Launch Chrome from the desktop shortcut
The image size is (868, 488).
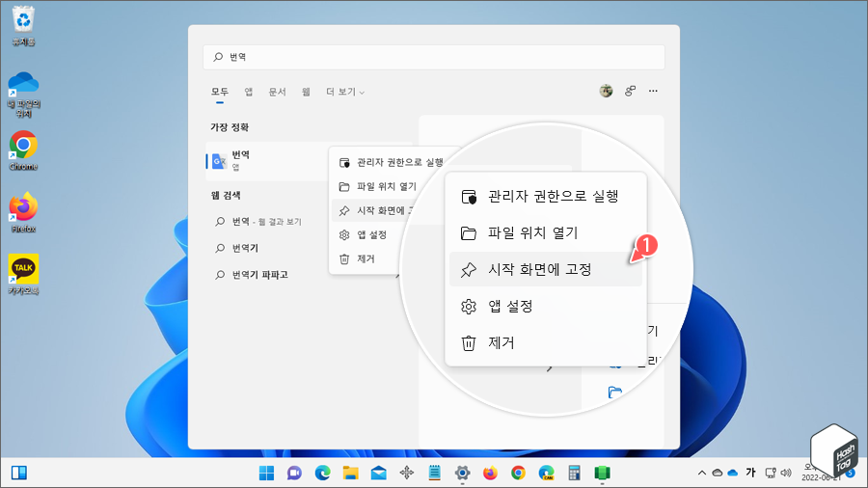point(23,150)
